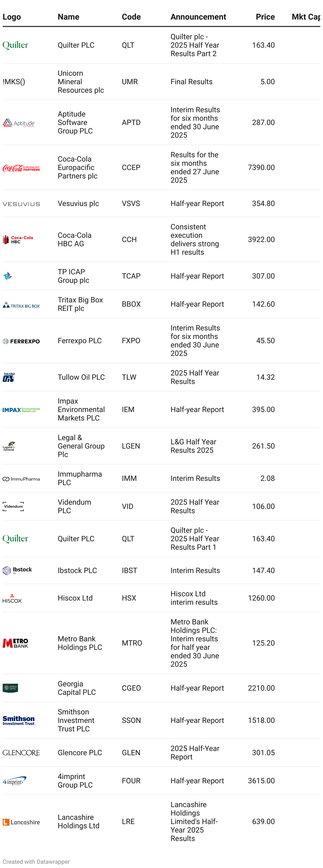Screen dimensions: 323x868
Task: Click the Coca-Cola Europacific Partners logo
Action: pos(21,168)
